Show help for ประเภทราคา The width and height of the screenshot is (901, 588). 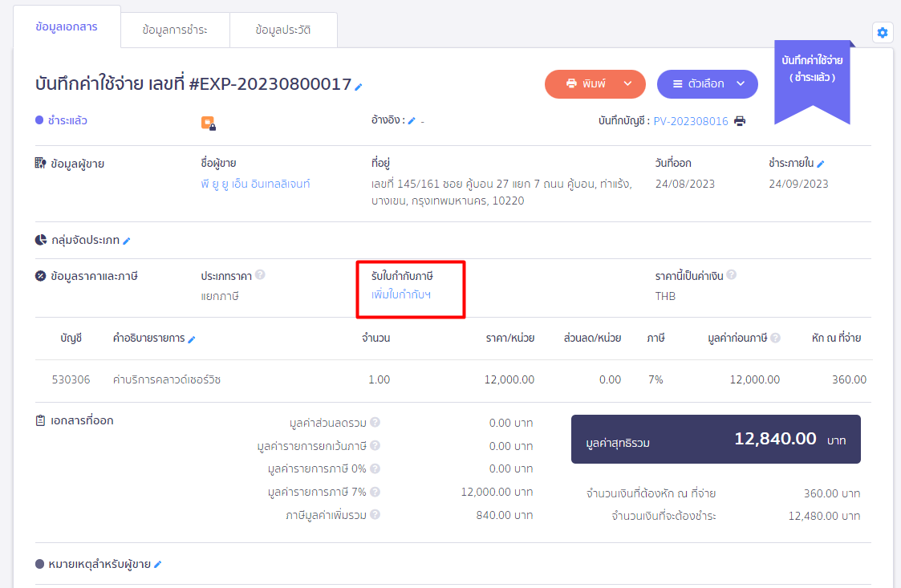tap(260, 275)
